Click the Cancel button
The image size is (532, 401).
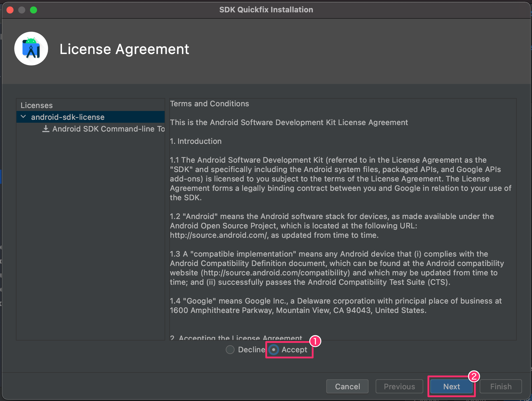point(347,386)
